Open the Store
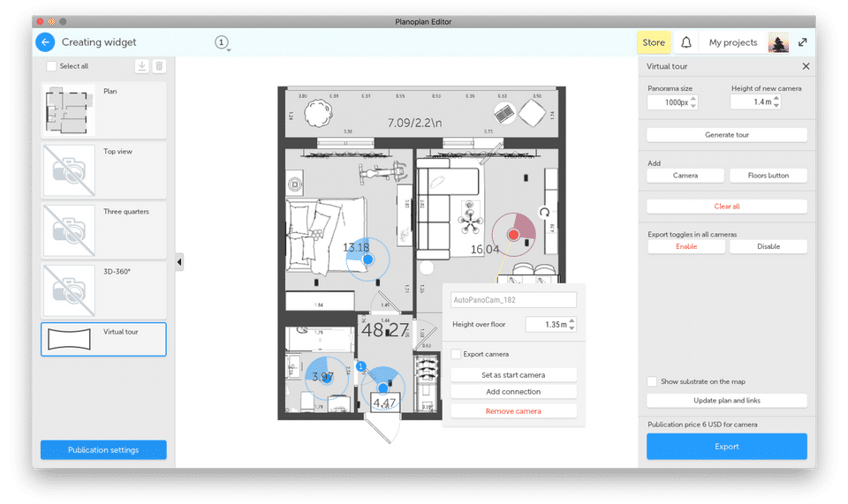 coord(654,42)
